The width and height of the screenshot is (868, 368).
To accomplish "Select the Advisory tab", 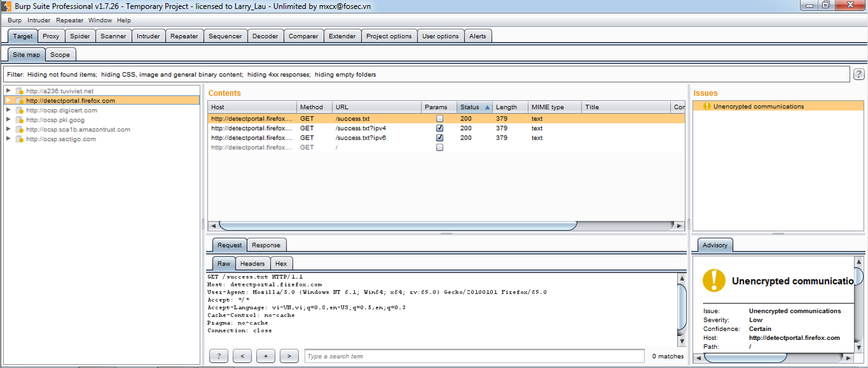I will pyautogui.click(x=715, y=245).
